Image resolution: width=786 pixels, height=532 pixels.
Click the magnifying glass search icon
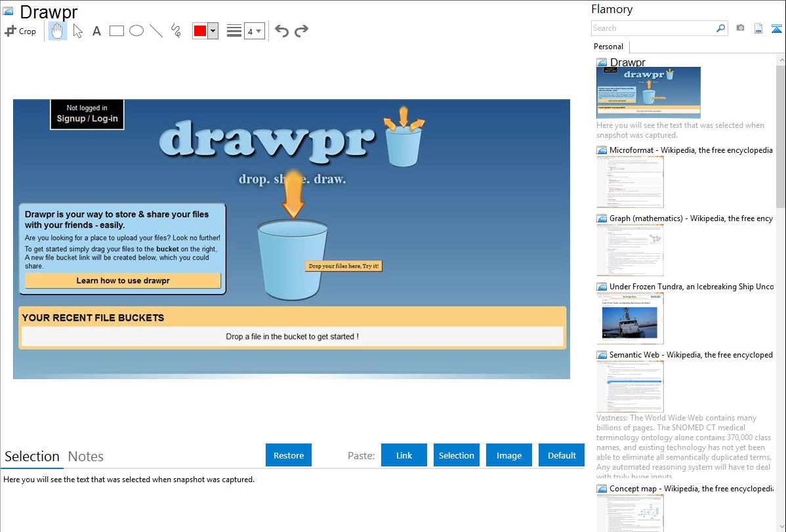click(721, 28)
